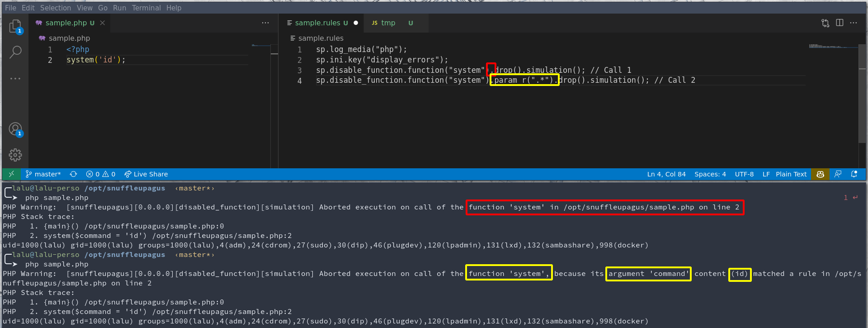Click the sp.log_media("php"); line

pyautogui.click(x=361, y=49)
